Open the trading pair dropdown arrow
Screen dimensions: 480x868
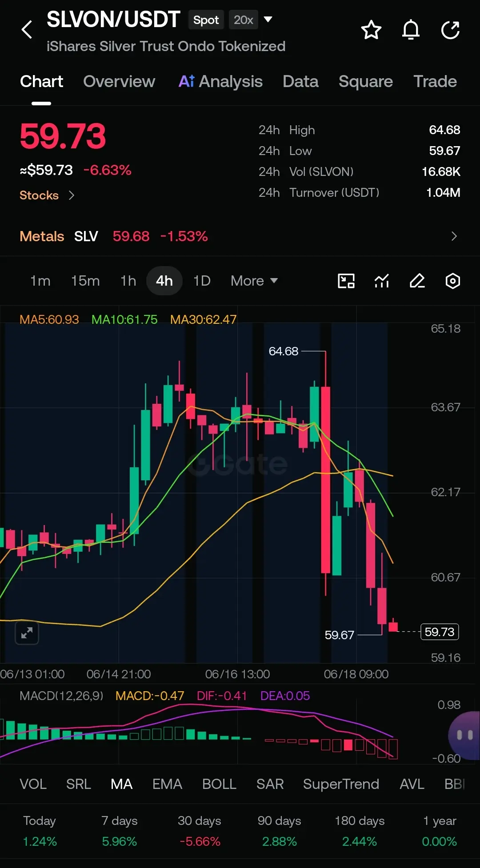(268, 20)
